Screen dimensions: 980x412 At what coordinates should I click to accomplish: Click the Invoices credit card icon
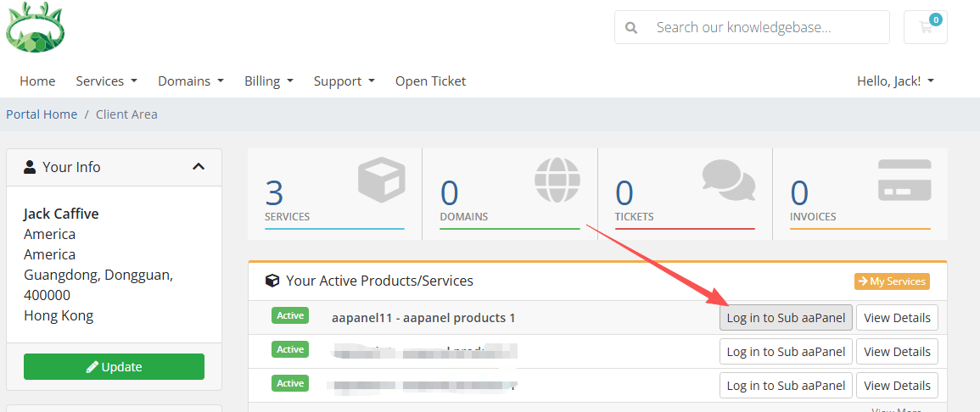click(x=904, y=179)
